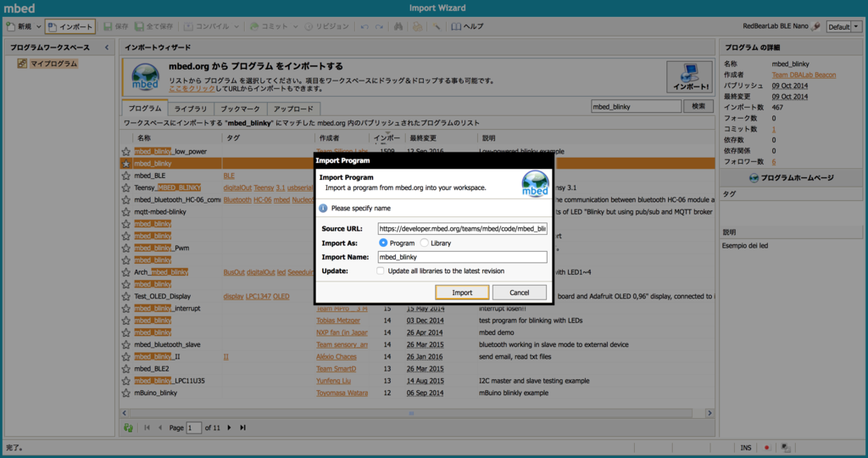Click the binoculars find icon
This screenshot has height=458, width=868.
[x=398, y=26]
